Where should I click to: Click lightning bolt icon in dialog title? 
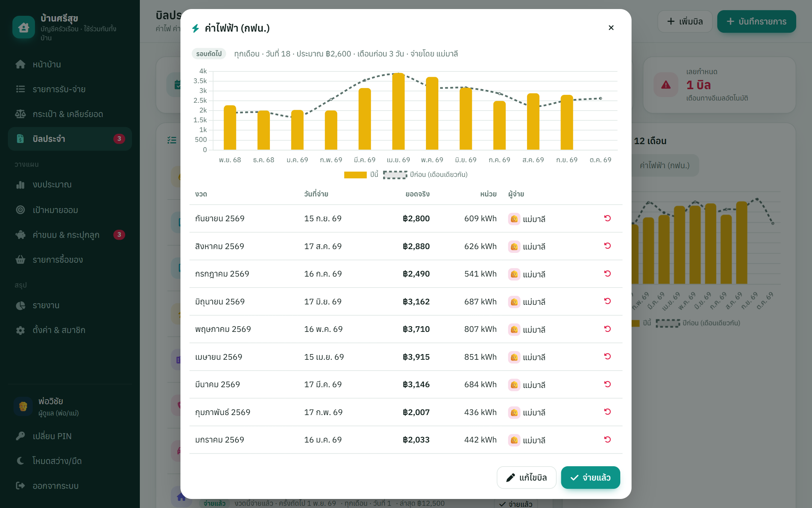[195, 29]
